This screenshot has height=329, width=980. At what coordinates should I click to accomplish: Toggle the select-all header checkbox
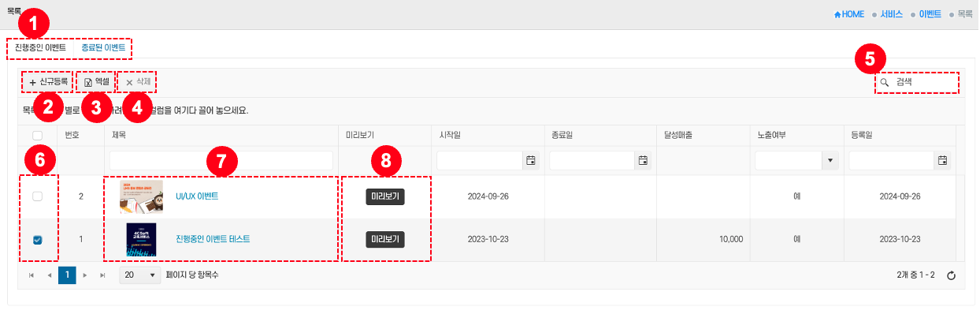point(37,136)
